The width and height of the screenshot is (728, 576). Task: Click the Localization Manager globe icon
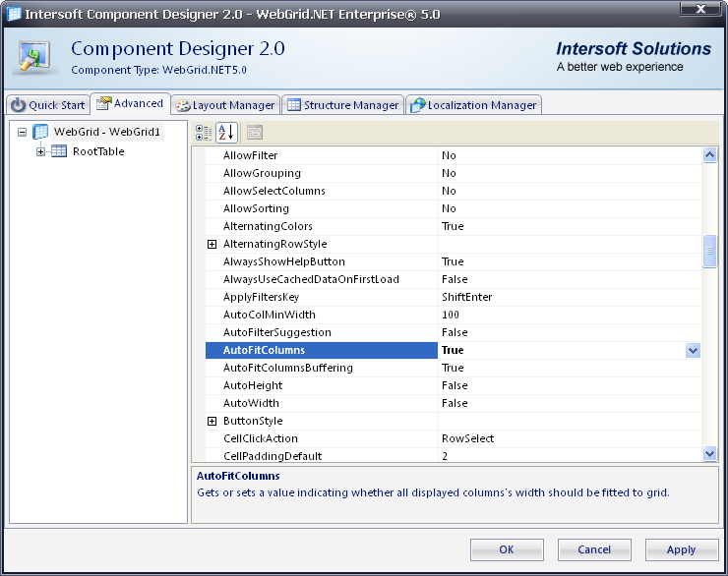[x=417, y=105]
